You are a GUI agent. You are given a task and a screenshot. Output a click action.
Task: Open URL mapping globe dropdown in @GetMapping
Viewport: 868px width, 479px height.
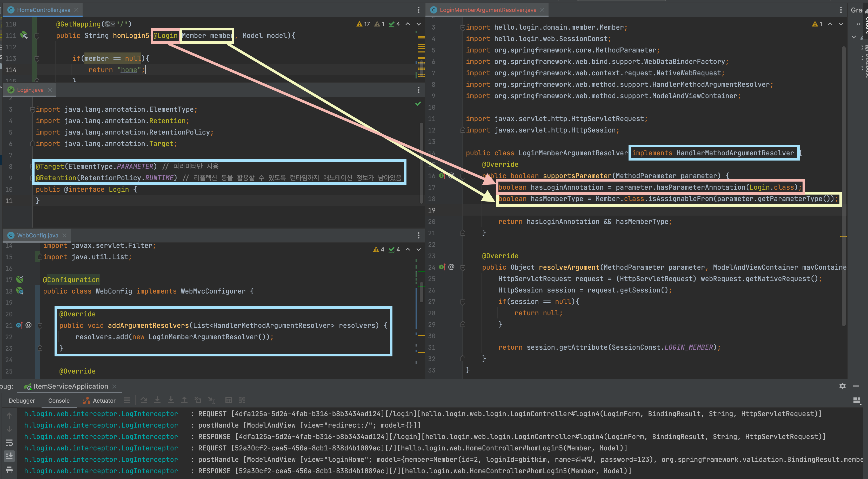(110, 24)
